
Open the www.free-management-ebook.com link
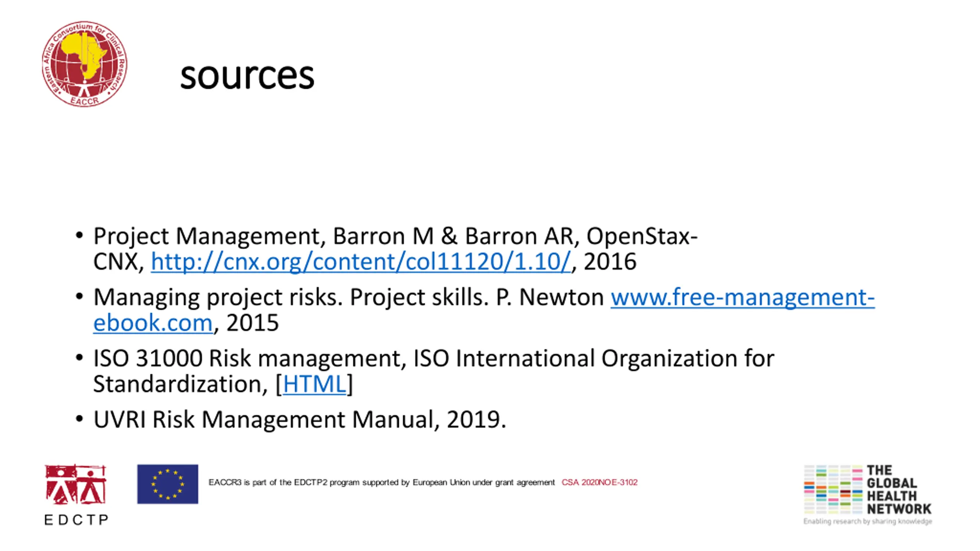742,297
